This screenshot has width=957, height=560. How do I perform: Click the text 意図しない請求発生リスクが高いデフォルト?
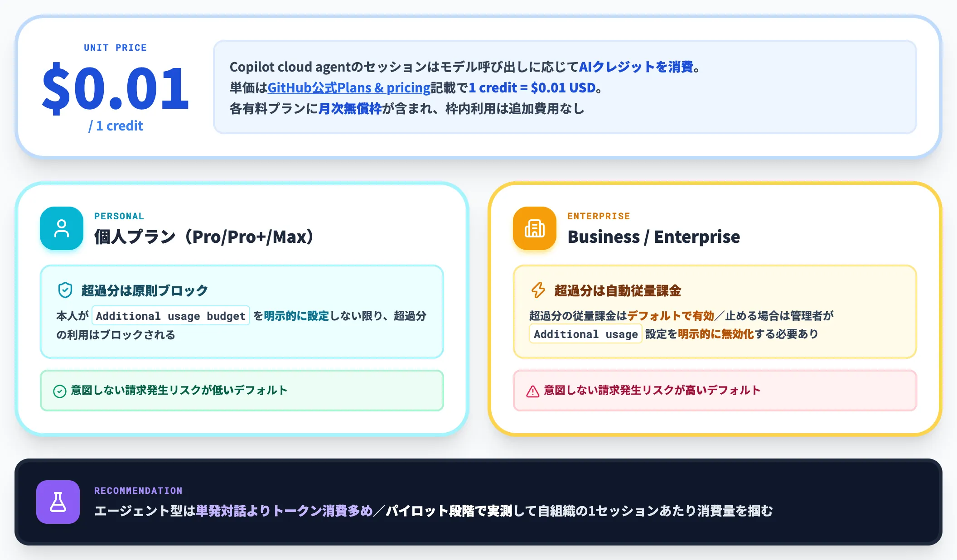pos(652,391)
